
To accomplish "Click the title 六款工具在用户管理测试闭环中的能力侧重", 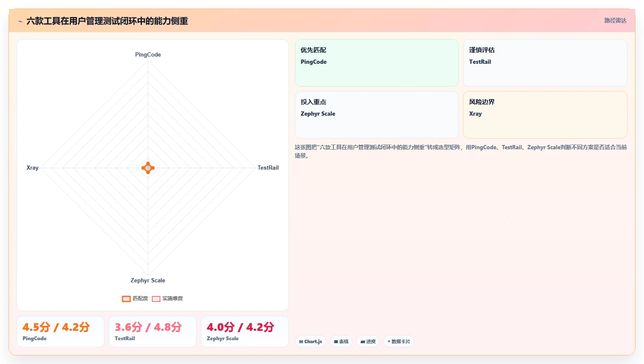I will 107,21.
